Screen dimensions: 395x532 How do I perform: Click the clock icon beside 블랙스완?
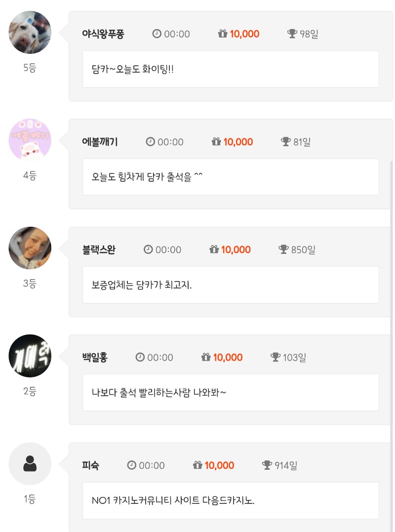(x=148, y=249)
